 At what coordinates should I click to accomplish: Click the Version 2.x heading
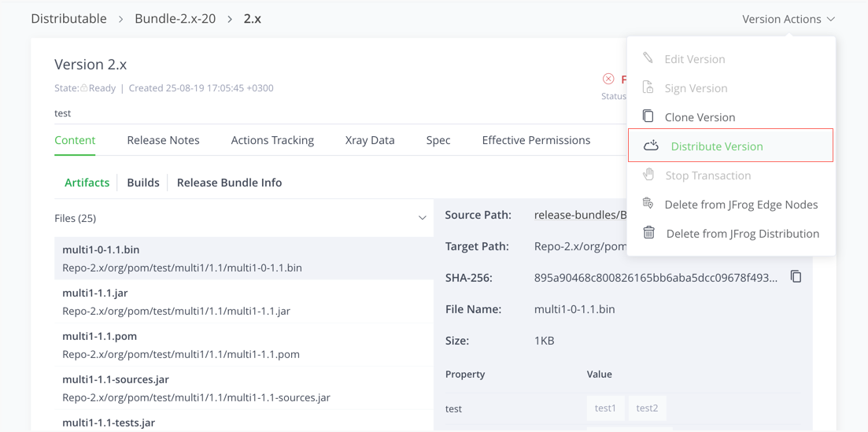pos(90,65)
